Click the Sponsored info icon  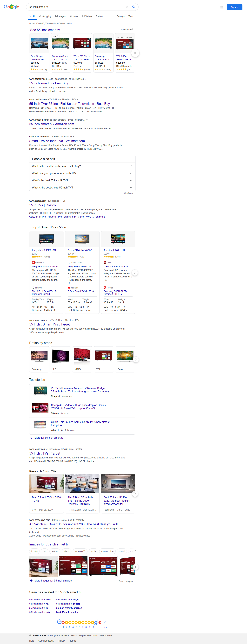(132, 30)
